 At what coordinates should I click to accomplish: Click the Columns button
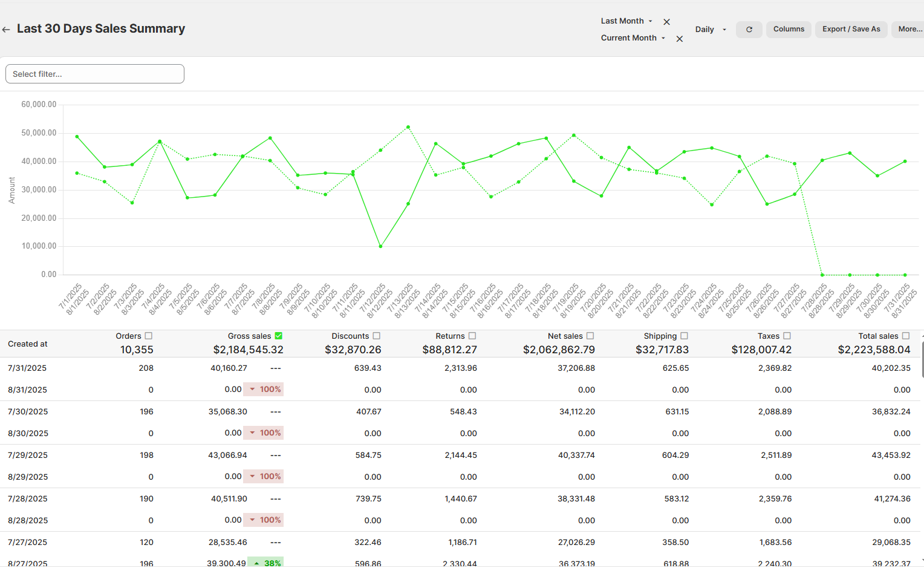coord(789,29)
